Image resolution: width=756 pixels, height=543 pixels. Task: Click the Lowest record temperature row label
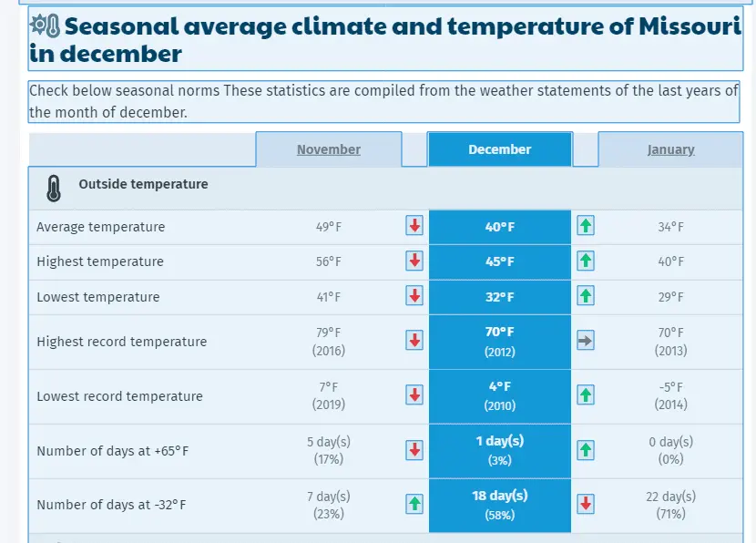tap(120, 396)
